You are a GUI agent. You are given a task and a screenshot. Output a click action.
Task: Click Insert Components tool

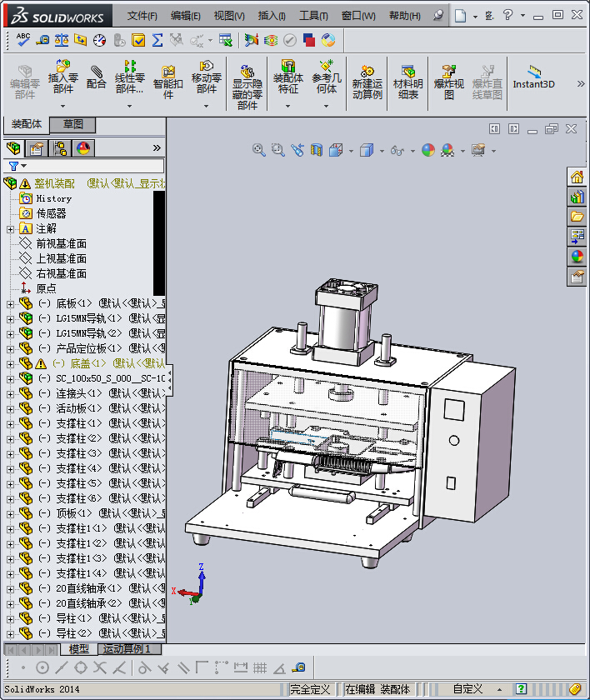[x=63, y=77]
